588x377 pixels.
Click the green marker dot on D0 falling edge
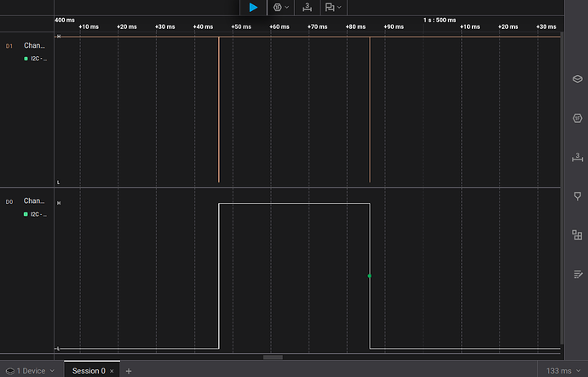coord(369,276)
